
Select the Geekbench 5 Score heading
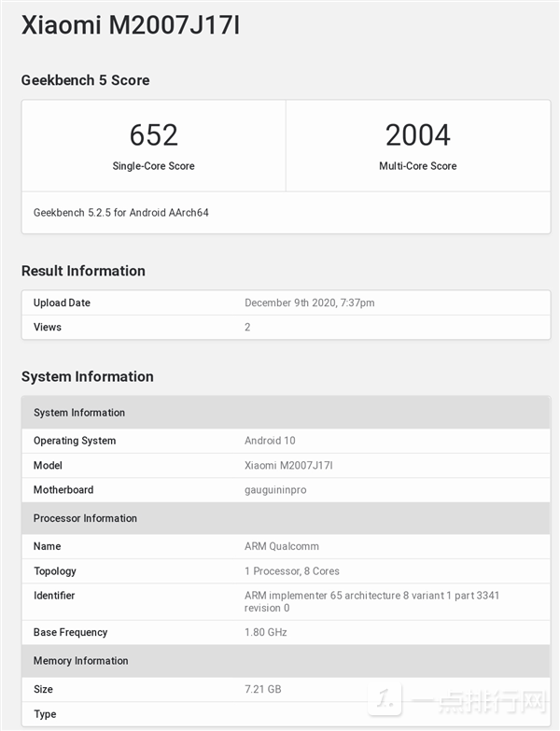click(85, 80)
